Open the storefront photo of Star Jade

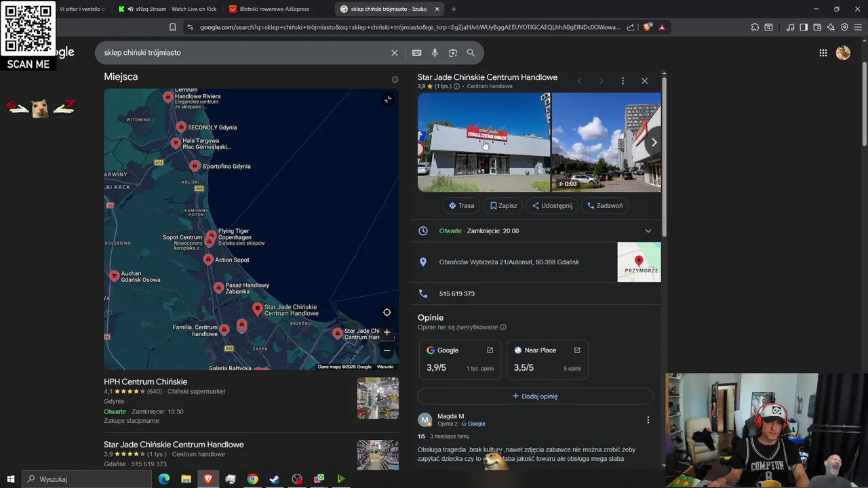pyautogui.click(x=484, y=142)
